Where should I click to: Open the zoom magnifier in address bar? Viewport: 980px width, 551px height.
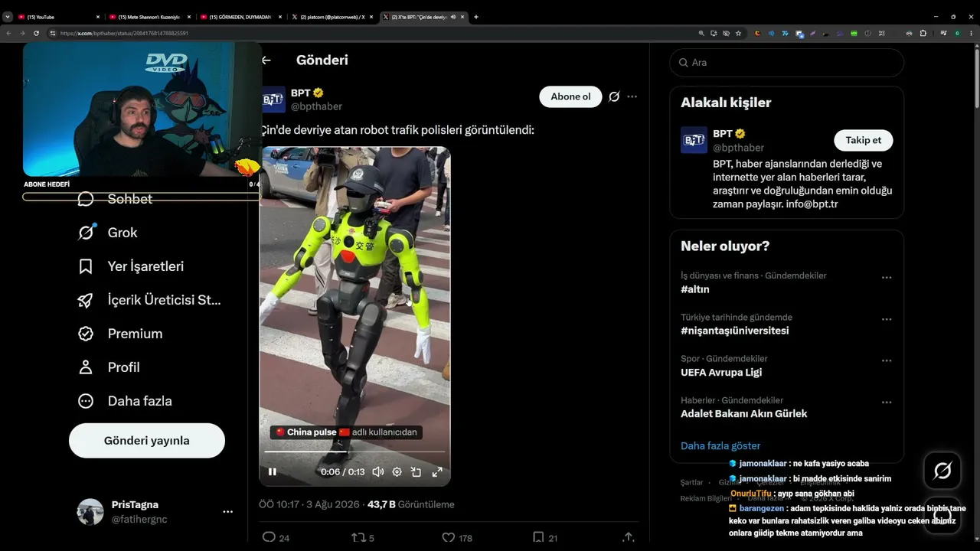[701, 34]
